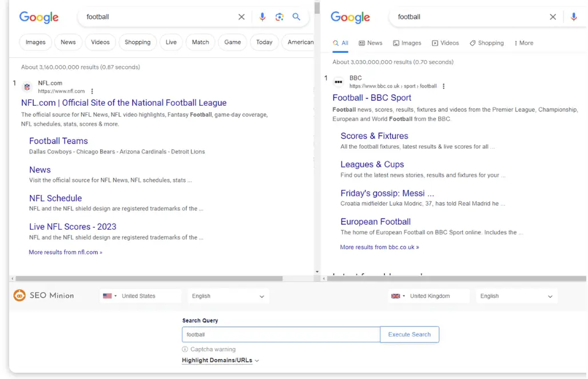
Task: Open Football - BBC Sport result
Action: point(372,98)
